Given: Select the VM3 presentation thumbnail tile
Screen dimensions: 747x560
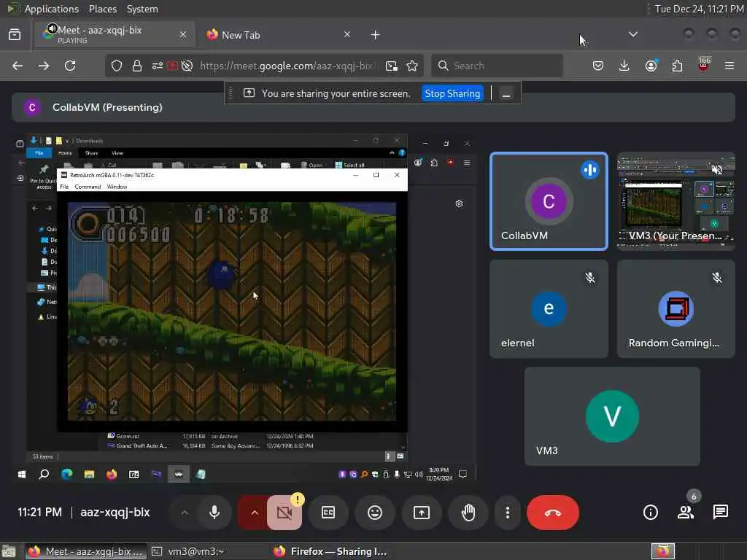Looking at the screenshot, I should coord(676,201).
